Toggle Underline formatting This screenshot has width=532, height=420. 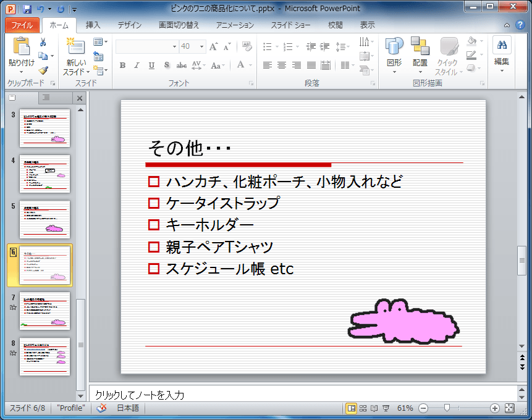pyautogui.click(x=151, y=65)
